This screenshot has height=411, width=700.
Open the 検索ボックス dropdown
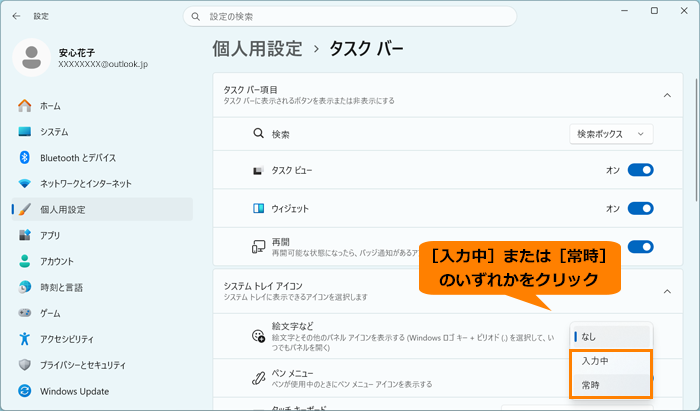(x=611, y=134)
